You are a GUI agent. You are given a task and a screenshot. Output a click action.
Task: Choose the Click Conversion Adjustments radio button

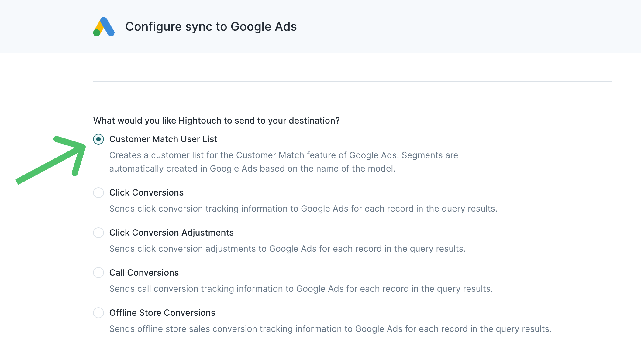coord(98,233)
